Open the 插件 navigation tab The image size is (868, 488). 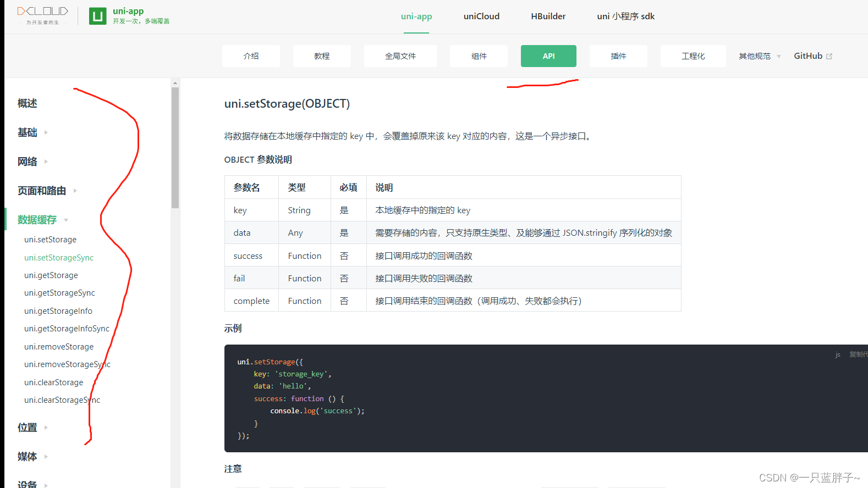(618, 56)
